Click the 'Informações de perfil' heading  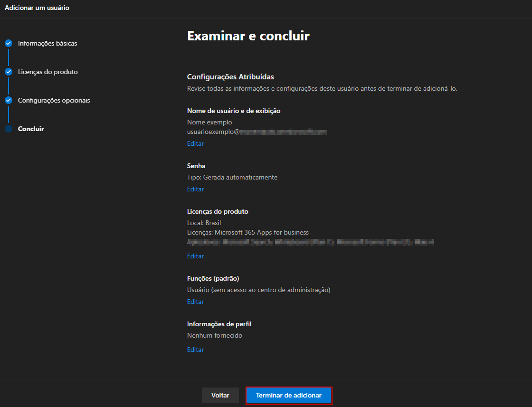click(x=219, y=324)
